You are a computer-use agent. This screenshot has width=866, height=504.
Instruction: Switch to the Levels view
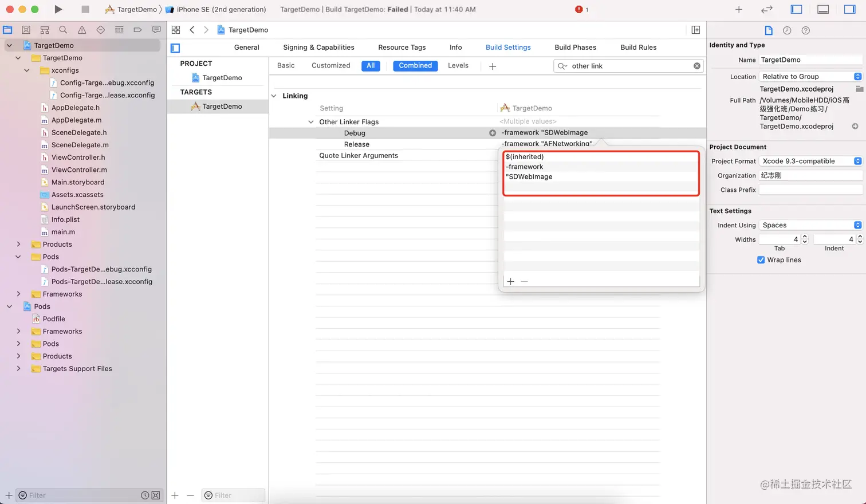(x=458, y=66)
